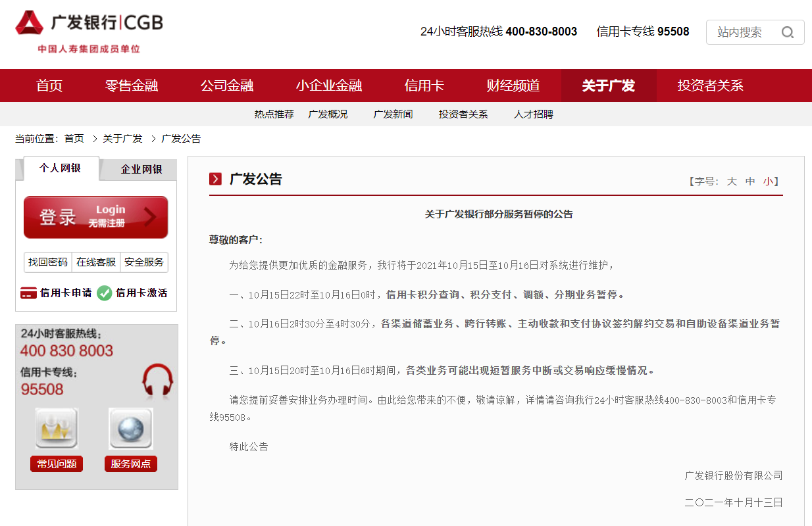Click the search magnifier icon
The height and width of the screenshot is (526, 812).
pyautogui.click(x=787, y=32)
